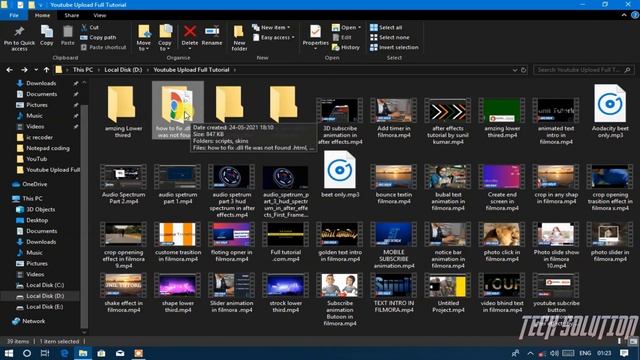
Task: Open Mail app from taskbar
Action: click(120, 353)
